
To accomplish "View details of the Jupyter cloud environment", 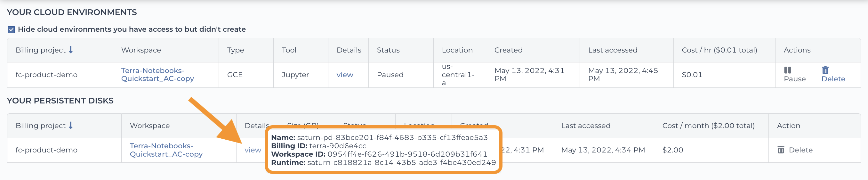I will pyautogui.click(x=345, y=75).
